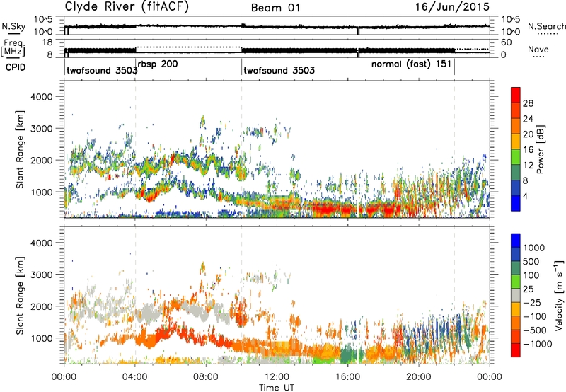Screen dimensions: 566x392
Task: Click the 'Velocity [m s⁻¹]' colorbar label
Action: tap(559, 295)
